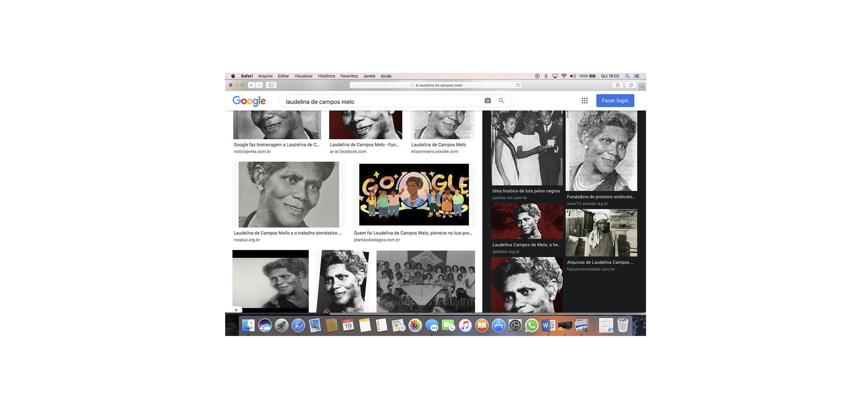Open the Visualizar menu
This screenshot has height=407, width=868.
click(x=303, y=76)
